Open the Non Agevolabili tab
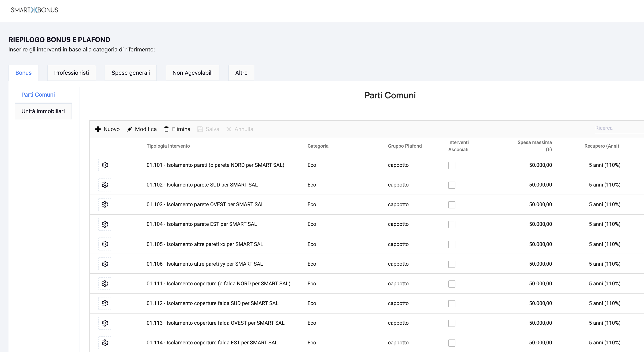 pos(192,73)
